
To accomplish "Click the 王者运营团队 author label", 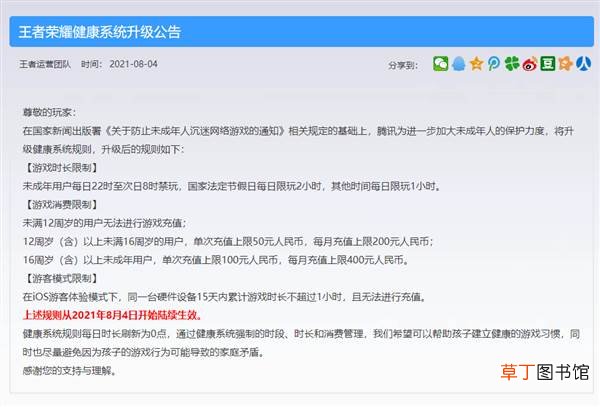I will 45,64.
